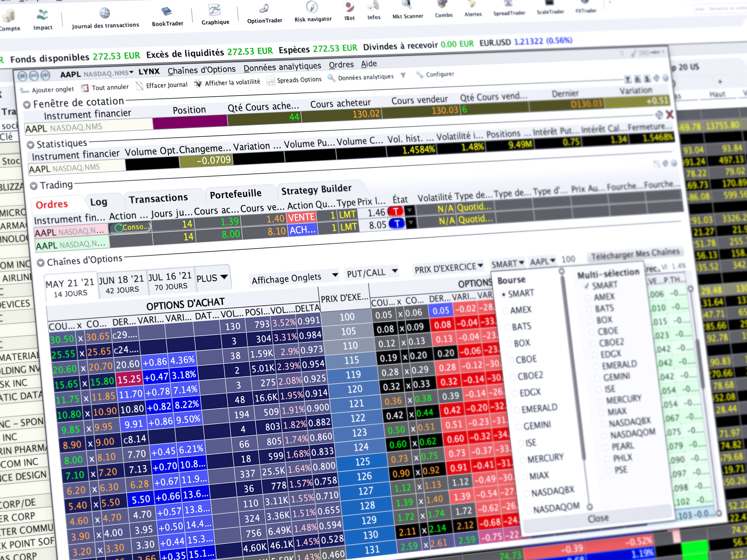The height and width of the screenshot is (560, 747).
Task: Click Tout annuler to cancel all orders
Action: tap(105, 87)
